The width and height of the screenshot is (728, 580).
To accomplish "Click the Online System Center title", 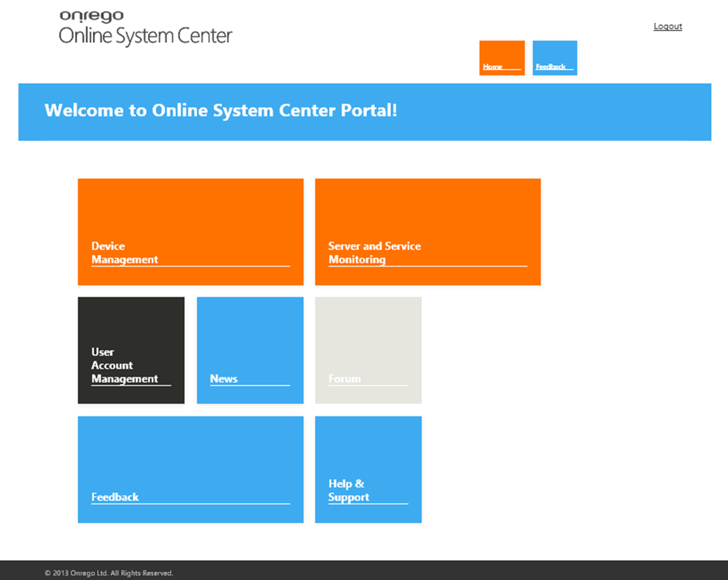I will click(x=146, y=36).
